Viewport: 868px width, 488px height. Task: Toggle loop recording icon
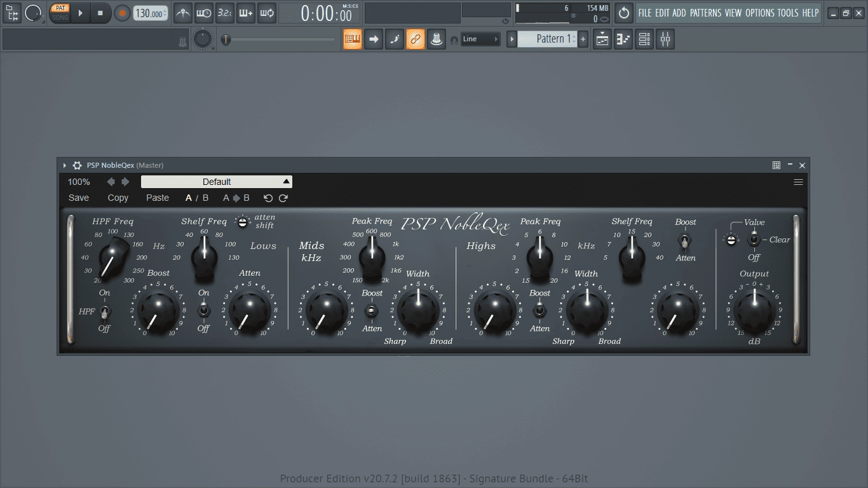pyautogui.click(x=267, y=13)
